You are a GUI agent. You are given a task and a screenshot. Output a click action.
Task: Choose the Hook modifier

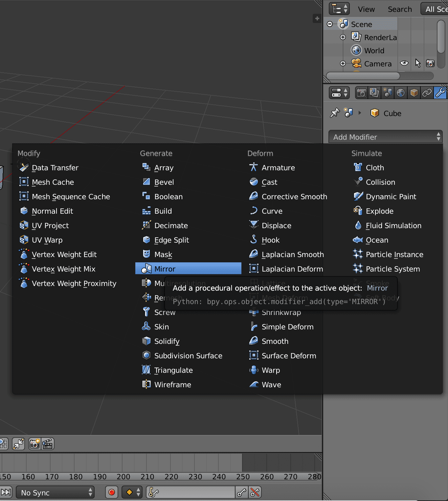295,240
